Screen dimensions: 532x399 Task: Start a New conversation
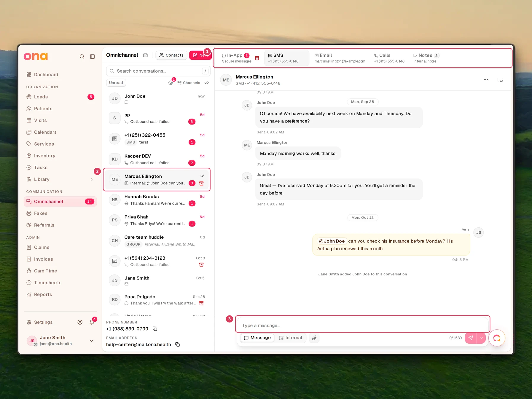coord(200,55)
